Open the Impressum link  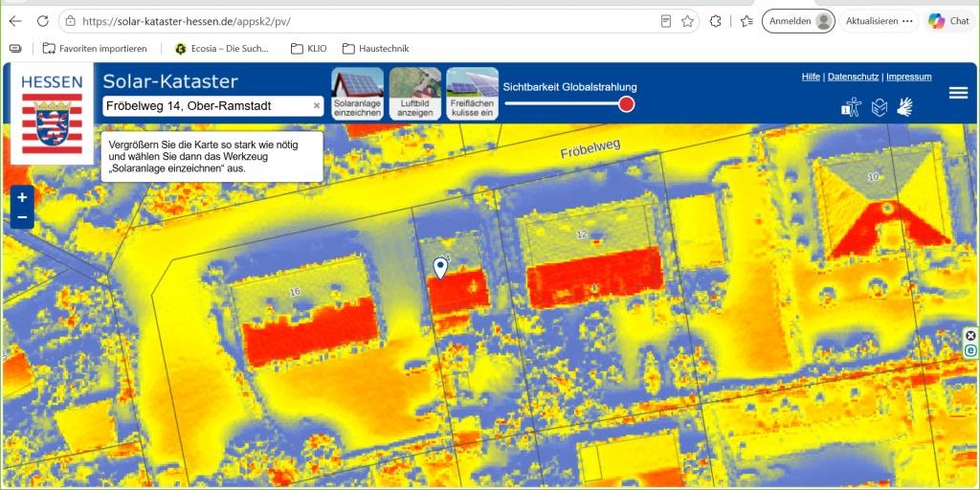(909, 77)
